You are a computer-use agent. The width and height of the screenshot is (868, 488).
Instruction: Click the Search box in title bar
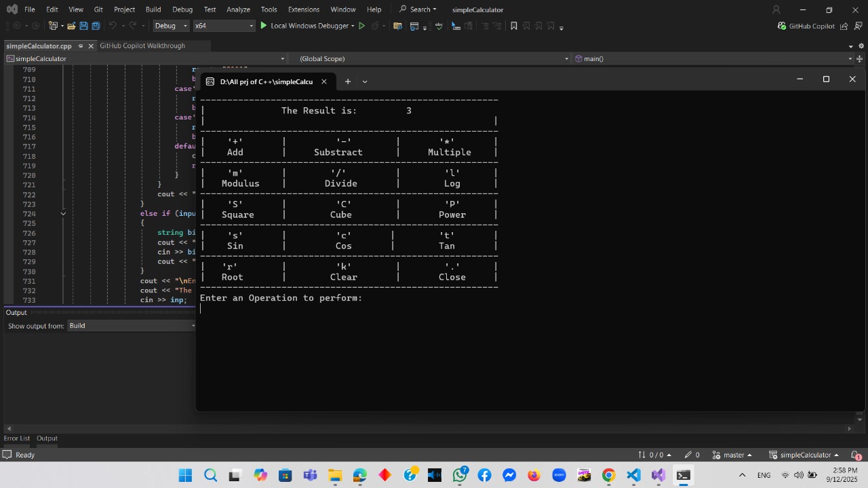point(418,10)
